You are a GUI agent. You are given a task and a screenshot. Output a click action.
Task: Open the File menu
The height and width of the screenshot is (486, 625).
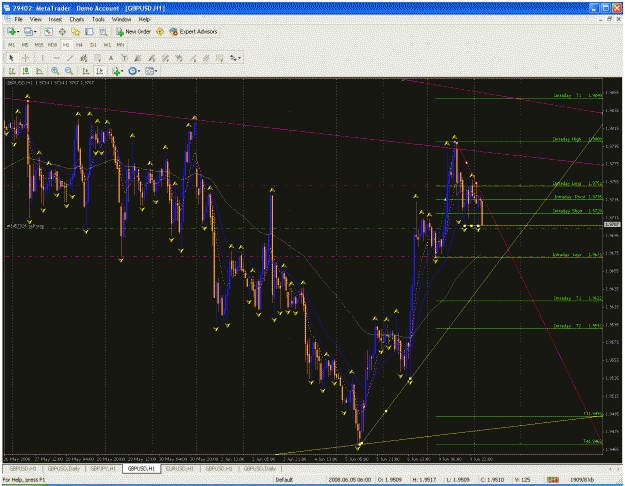coord(19,19)
